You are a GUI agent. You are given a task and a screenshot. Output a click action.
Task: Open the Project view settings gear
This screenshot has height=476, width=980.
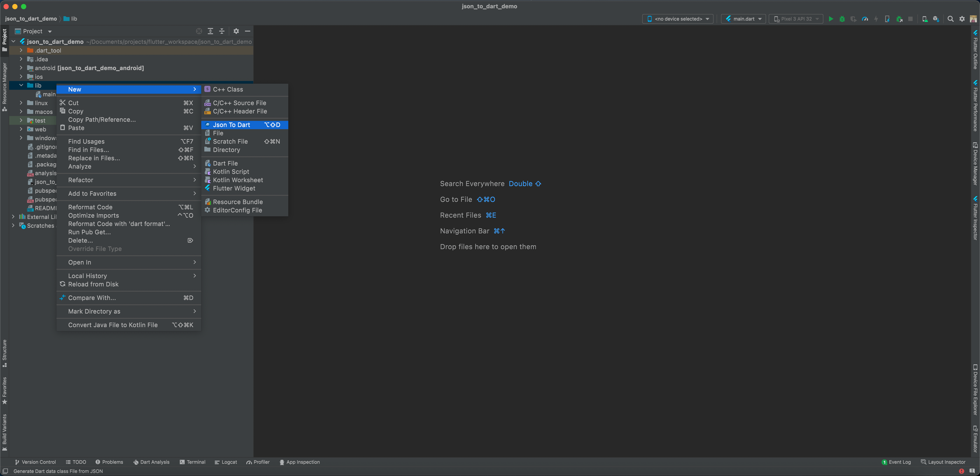236,31
